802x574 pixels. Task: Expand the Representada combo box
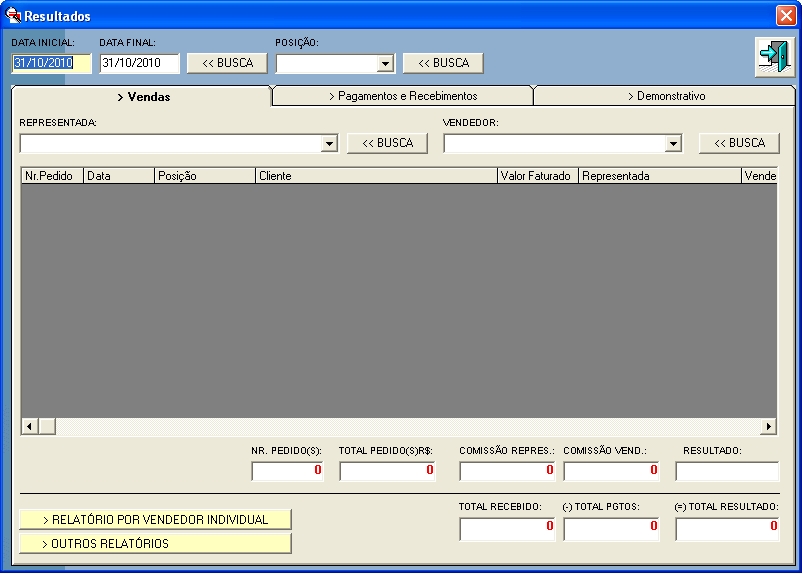tap(329, 144)
